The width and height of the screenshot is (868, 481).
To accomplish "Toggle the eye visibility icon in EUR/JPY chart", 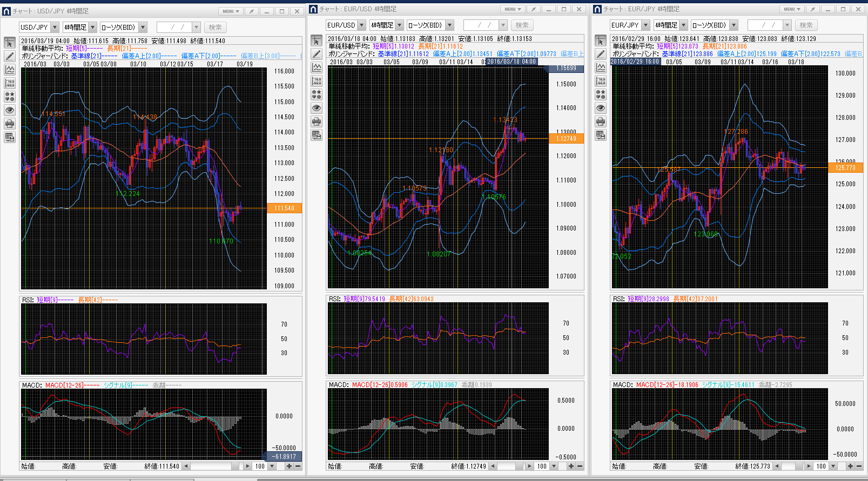I will click(x=601, y=108).
